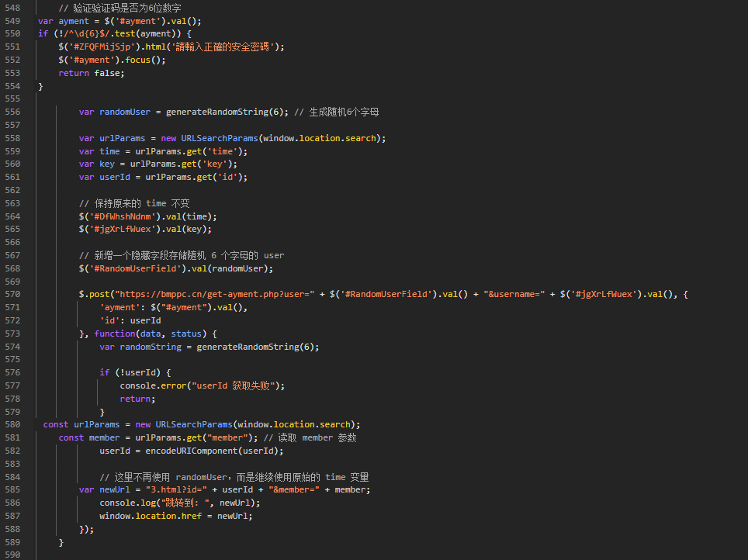Click the comment '保持原来的 time 不变'
Viewport: 748px width, 560px height.
[x=134, y=204]
